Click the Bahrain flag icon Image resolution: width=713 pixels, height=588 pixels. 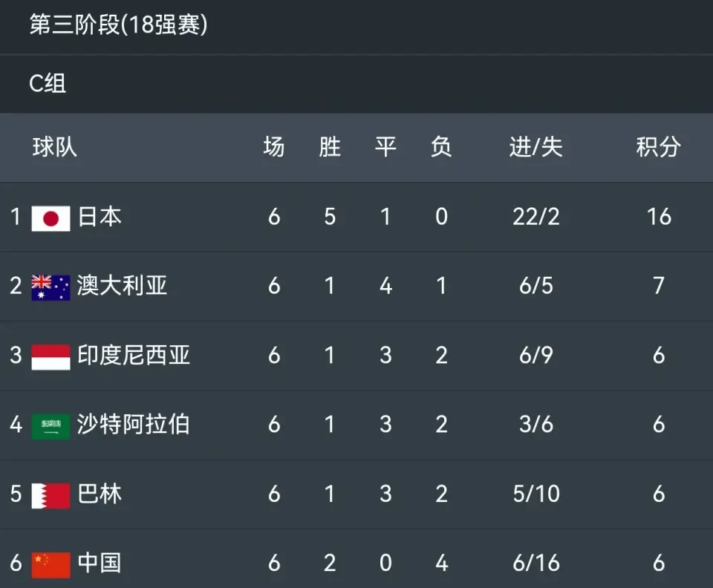tap(51, 496)
